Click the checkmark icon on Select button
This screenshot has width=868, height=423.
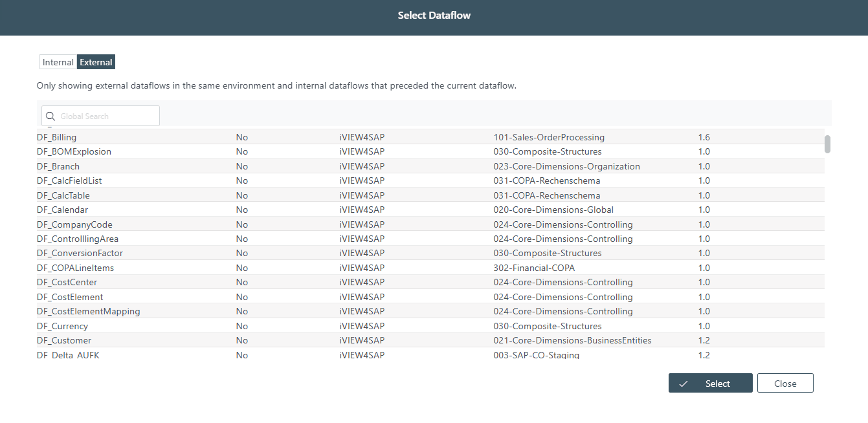point(684,383)
